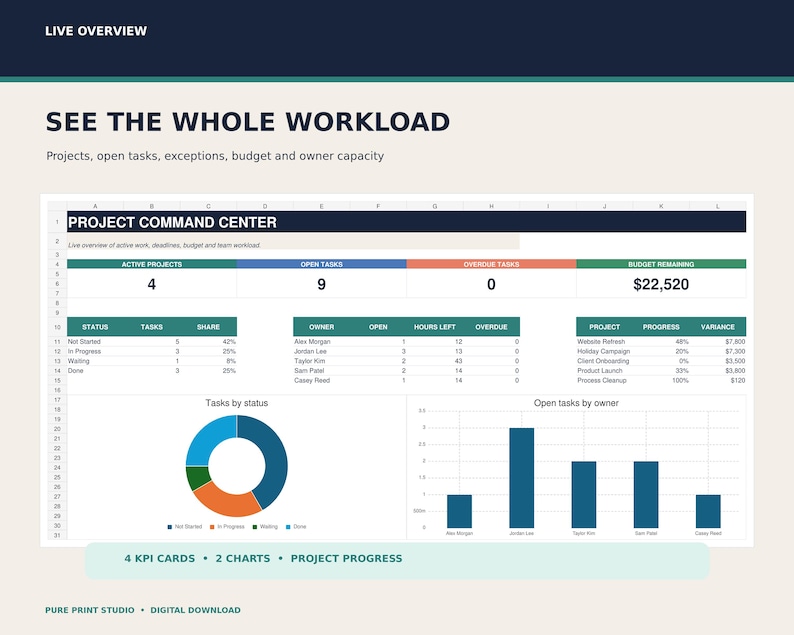
Task: Click the Open tasks by owner chart title
Action: [576, 403]
